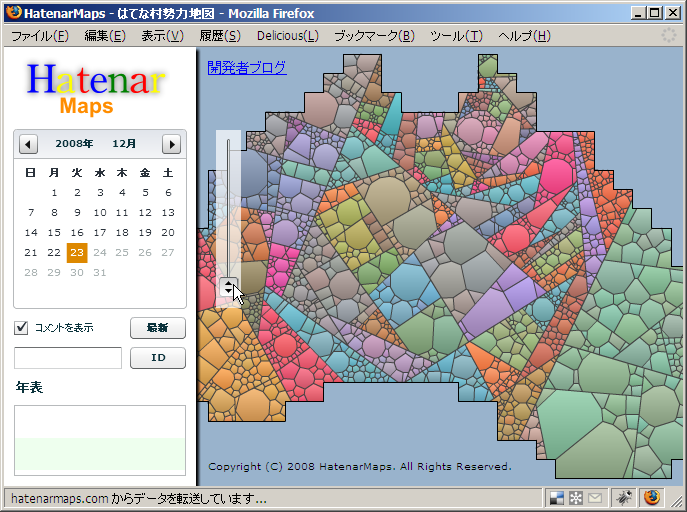Minimize the Firefox window
The height and width of the screenshot is (512, 687).
(638, 13)
